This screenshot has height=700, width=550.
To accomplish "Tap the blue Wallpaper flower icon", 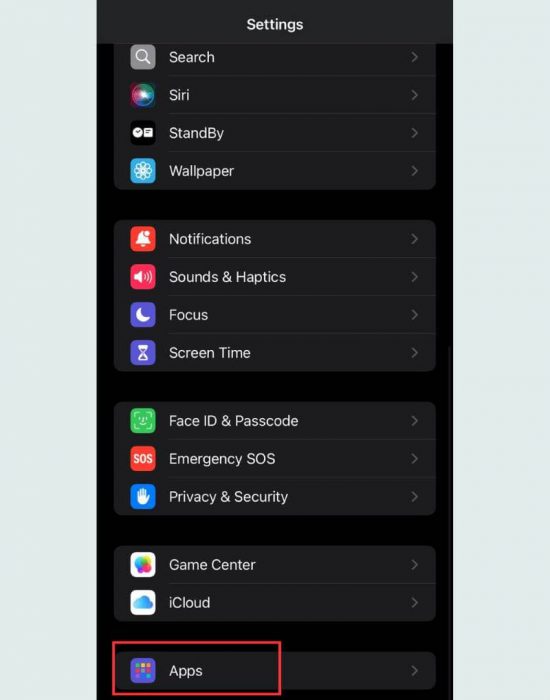I will tap(143, 171).
